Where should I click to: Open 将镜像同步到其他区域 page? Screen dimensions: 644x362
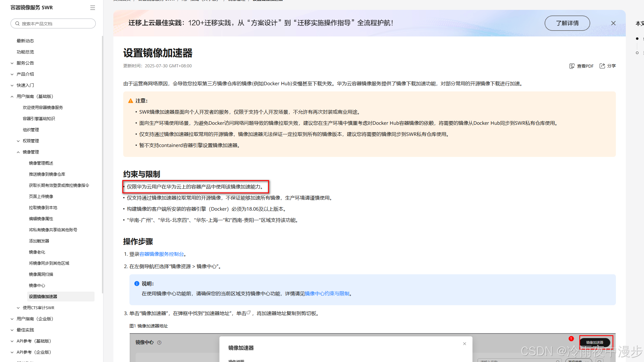49,263
